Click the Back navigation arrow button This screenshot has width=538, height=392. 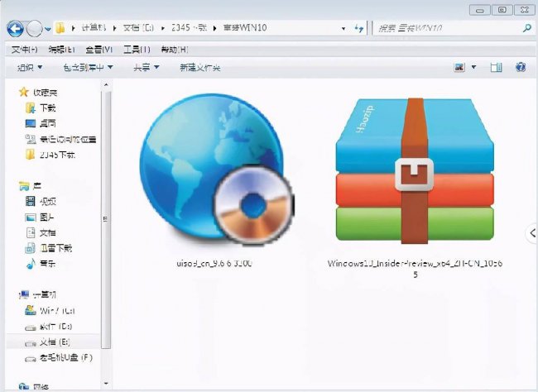click(x=16, y=28)
